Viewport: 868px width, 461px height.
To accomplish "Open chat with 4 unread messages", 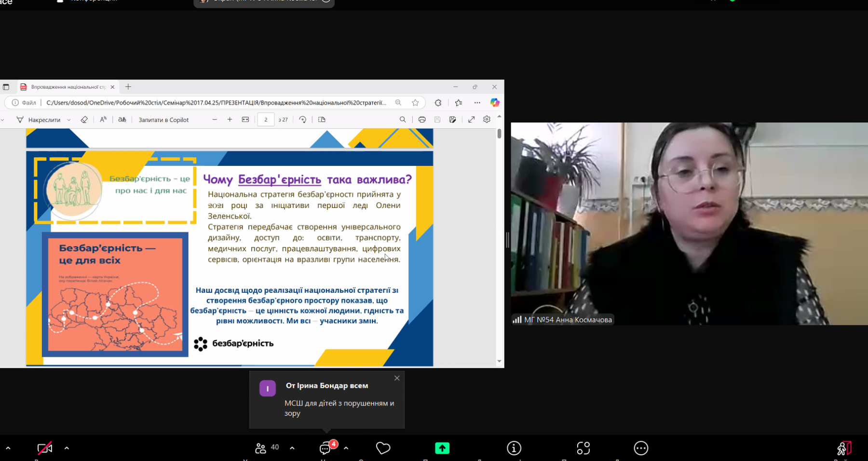I will coord(326,448).
